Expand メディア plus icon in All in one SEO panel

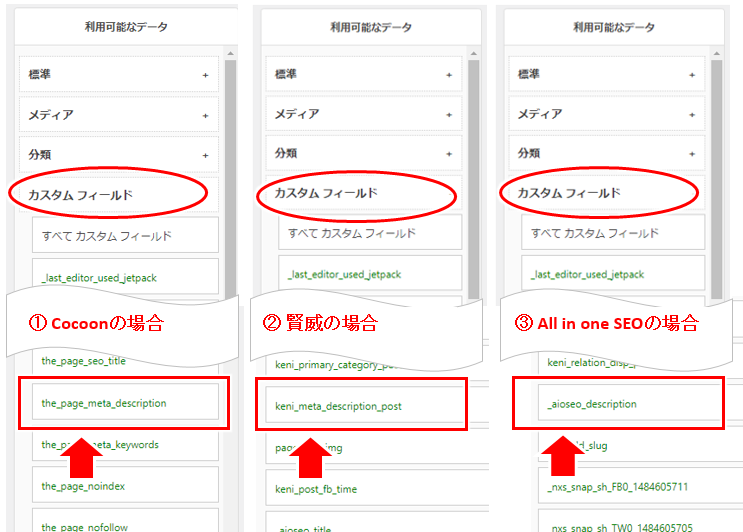tap(692, 115)
